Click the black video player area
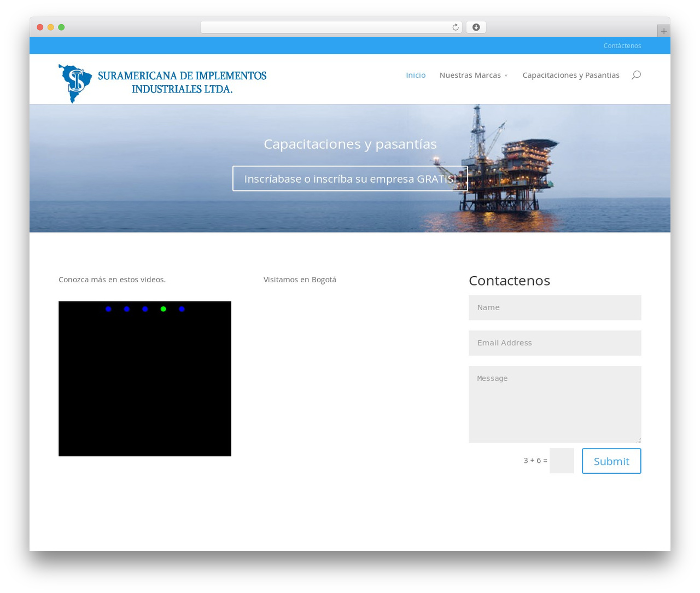The height and width of the screenshot is (593, 700). point(145,379)
